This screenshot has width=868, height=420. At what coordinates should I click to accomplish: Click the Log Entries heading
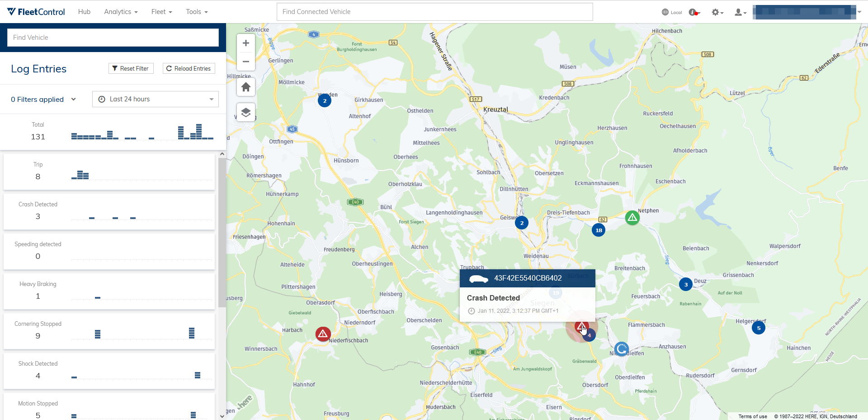pos(39,69)
